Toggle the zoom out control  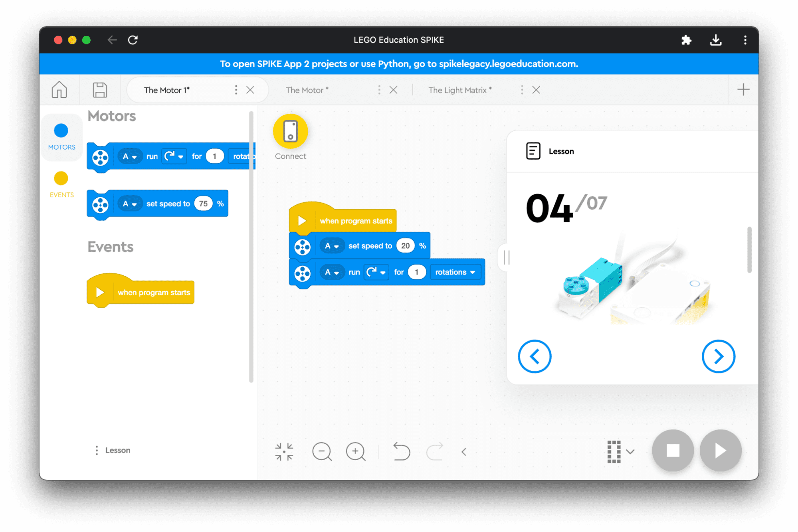click(322, 451)
